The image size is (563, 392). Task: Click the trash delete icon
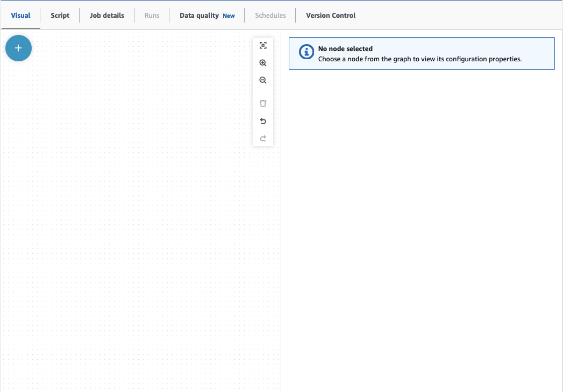[x=263, y=103]
